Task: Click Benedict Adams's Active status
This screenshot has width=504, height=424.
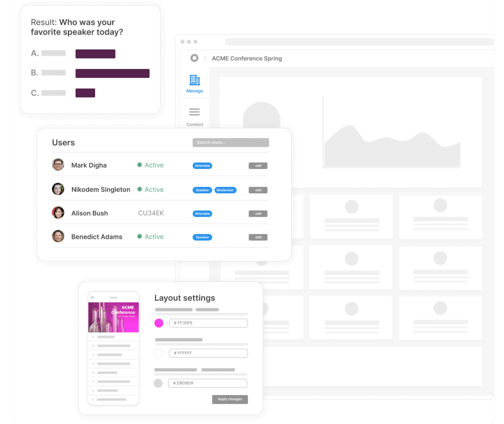Action: coord(150,237)
